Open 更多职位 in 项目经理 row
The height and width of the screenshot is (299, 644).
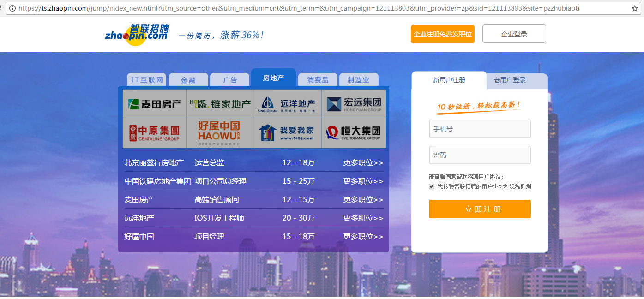[x=363, y=237]
